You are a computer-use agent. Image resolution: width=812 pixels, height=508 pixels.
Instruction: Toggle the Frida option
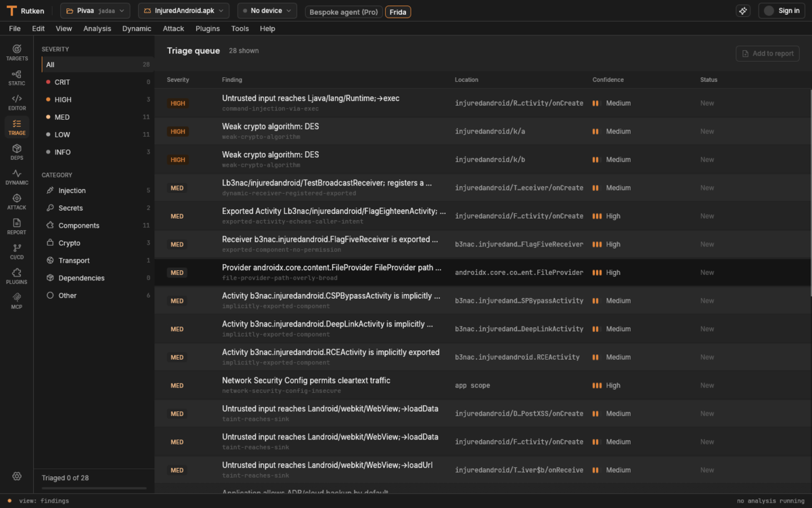(398, 12)
